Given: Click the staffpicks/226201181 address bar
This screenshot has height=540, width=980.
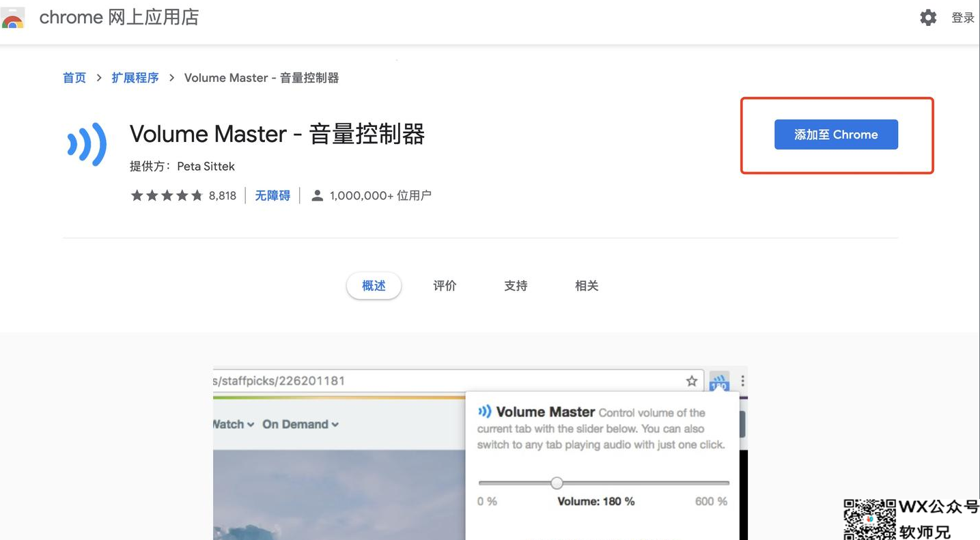Looking at the screenshot, I should pos(458,381).
